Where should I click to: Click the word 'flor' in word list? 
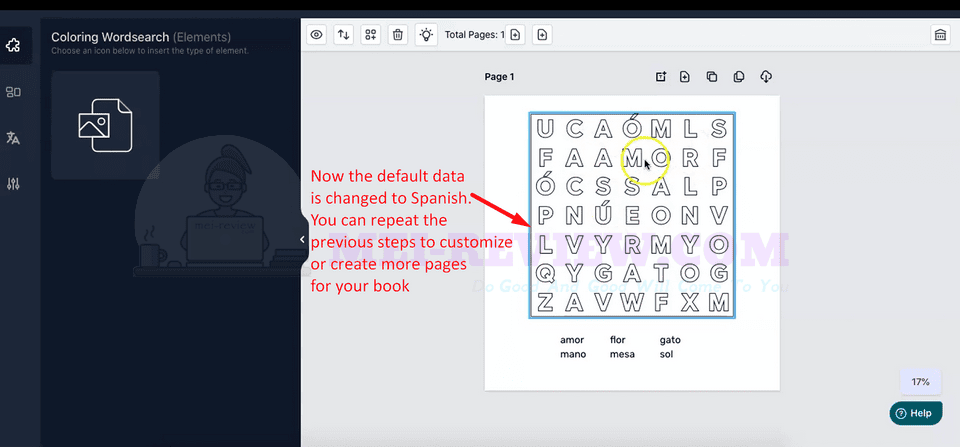pyautogui.click(x=618, y=340)
